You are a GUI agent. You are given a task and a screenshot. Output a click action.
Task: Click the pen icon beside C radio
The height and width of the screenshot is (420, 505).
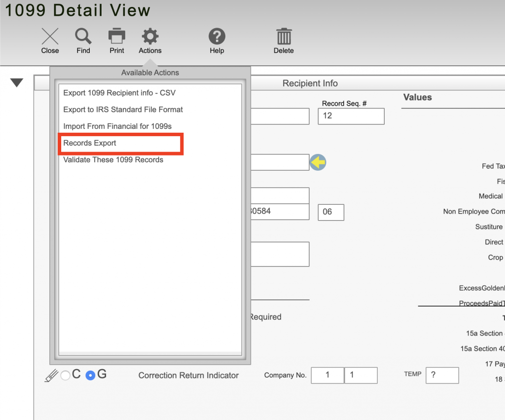(x=51, y=376)
